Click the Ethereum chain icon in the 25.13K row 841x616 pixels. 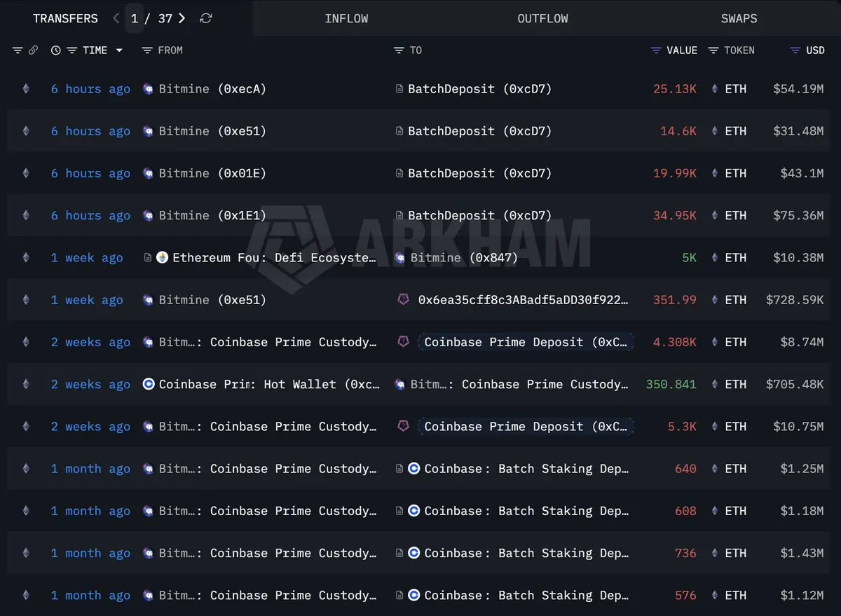(x=26, y=89)
